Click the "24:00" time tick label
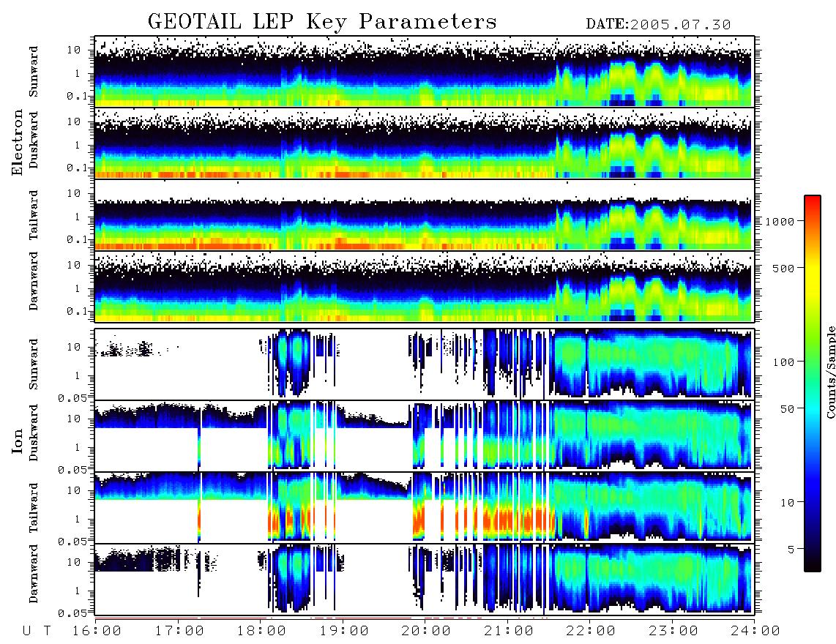836x644 pixels. (x=755, y=631)
